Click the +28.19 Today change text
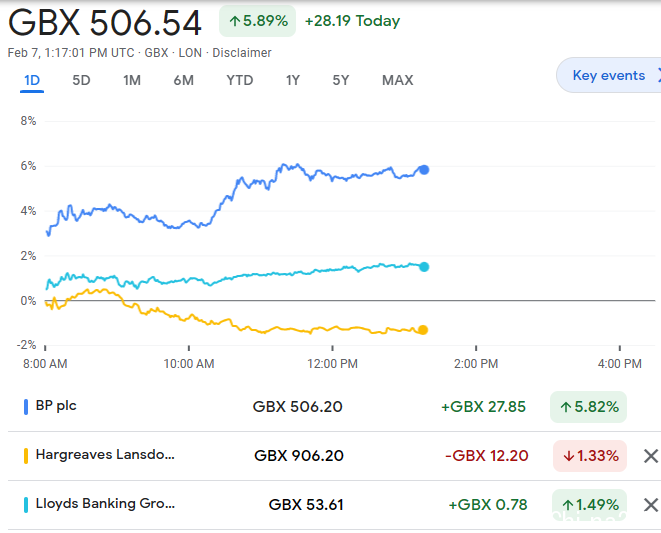The width and height of the screenshot is (661, 533). pos(352,21)
